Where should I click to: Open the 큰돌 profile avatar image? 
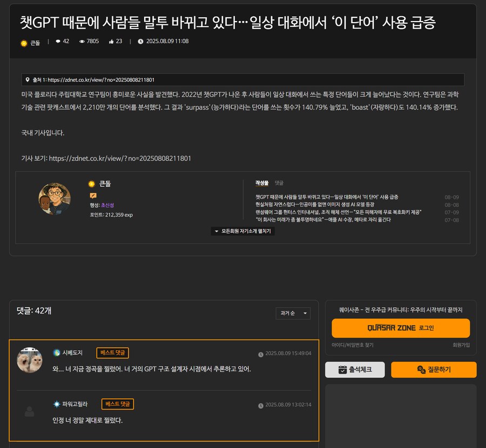(55, 199)
